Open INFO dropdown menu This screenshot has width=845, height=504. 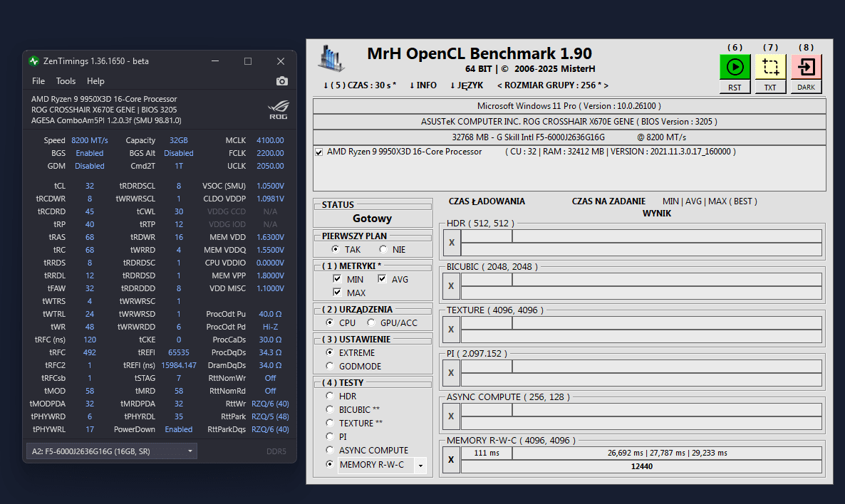[423, 85]
